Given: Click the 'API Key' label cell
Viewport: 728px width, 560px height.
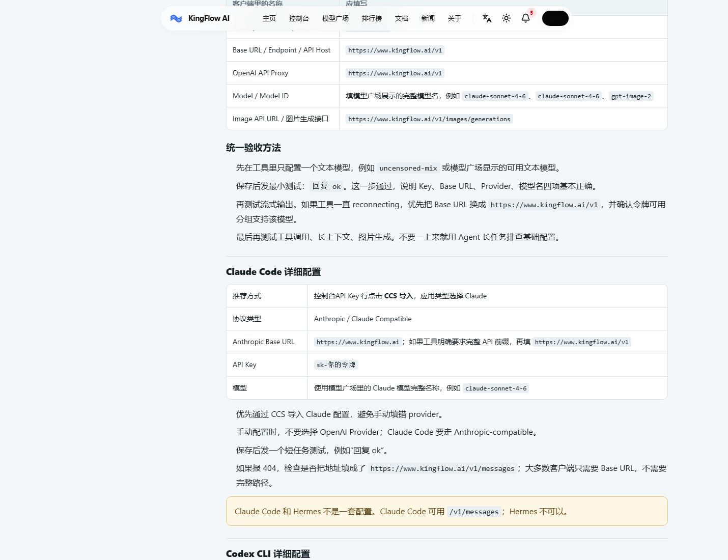Looking at the screenshot, I should click(x=267, y=365).
